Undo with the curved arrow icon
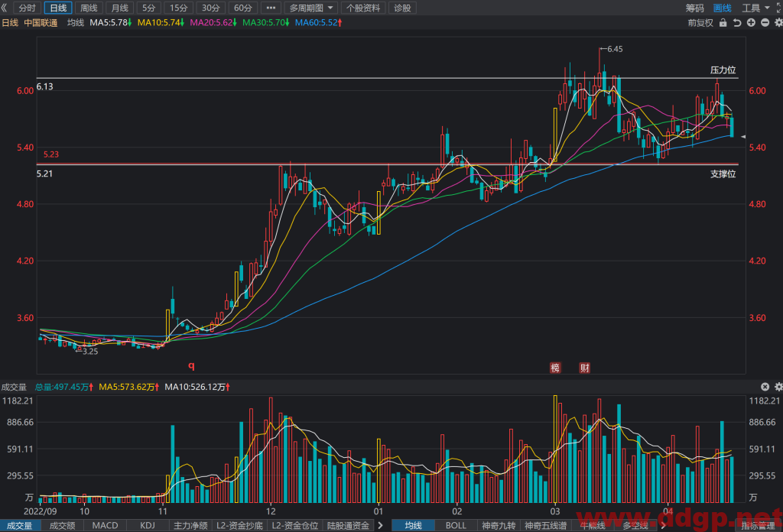 point(736,22)
